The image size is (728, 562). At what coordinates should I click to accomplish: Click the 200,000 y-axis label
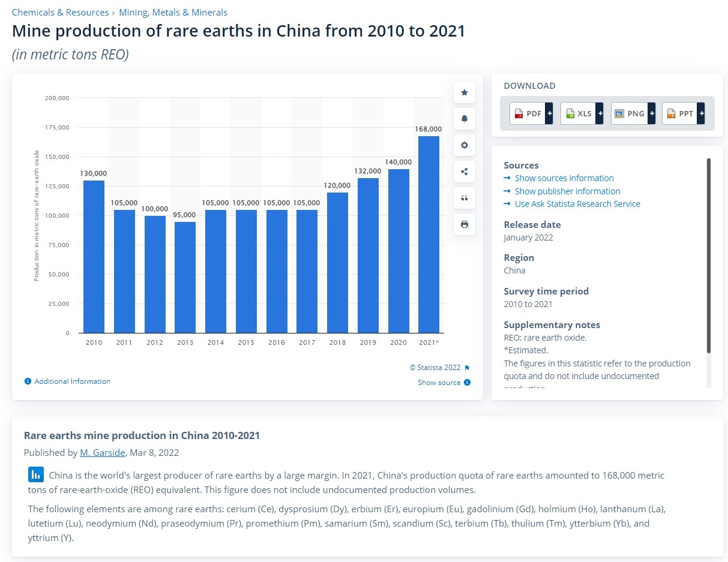tap(57, 98)
